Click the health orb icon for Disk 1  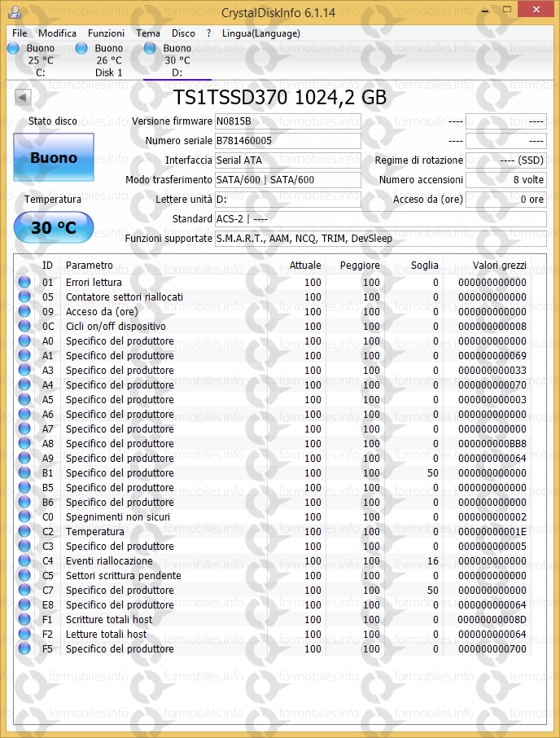pos(81,49)
